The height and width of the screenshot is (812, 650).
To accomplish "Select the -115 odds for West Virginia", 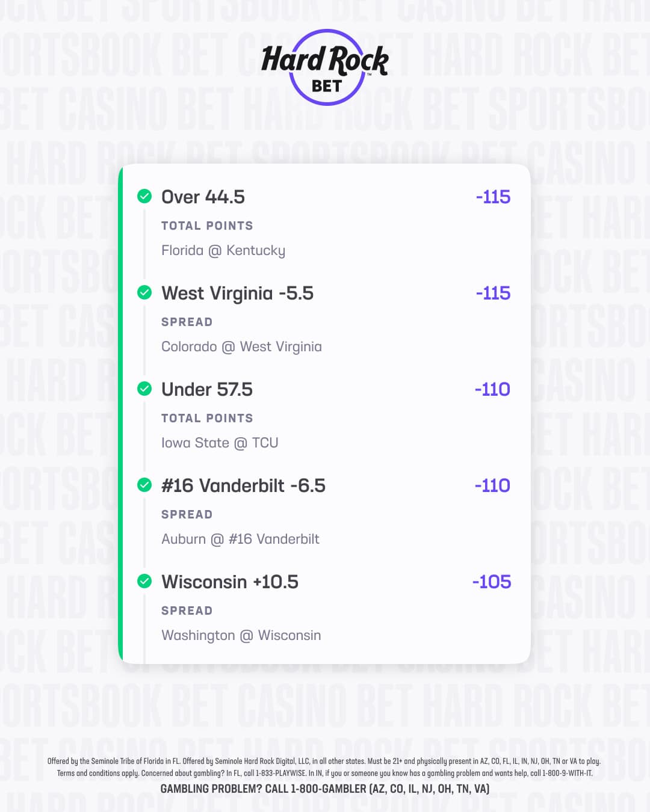I will click(493, 293).
